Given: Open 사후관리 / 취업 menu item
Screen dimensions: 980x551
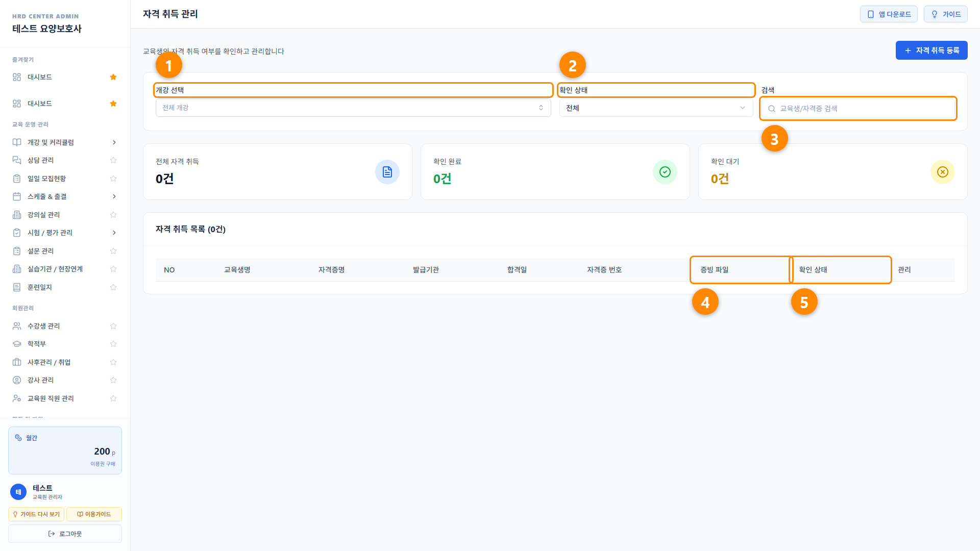Looking at the screenshot, I should click(x=49, y=362).
